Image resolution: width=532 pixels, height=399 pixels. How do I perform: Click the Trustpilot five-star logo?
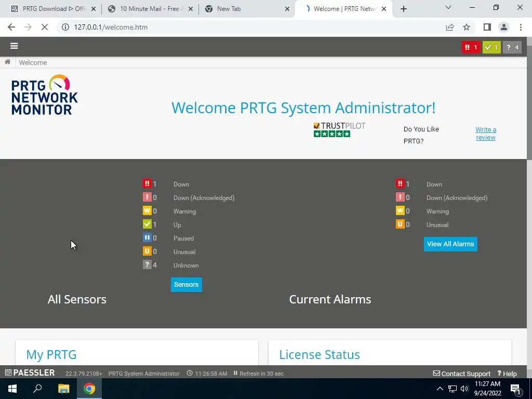339,129
